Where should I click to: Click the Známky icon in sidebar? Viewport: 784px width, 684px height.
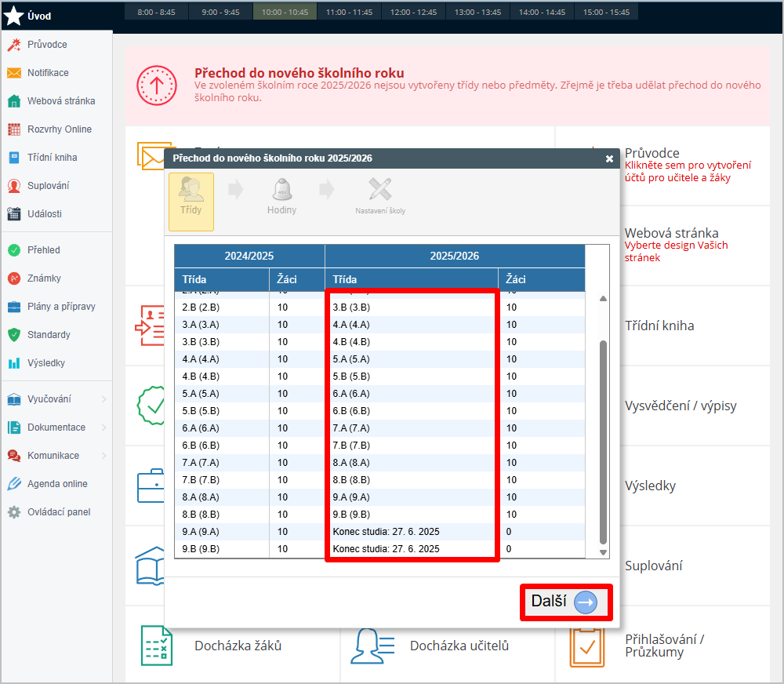point(13,278)
